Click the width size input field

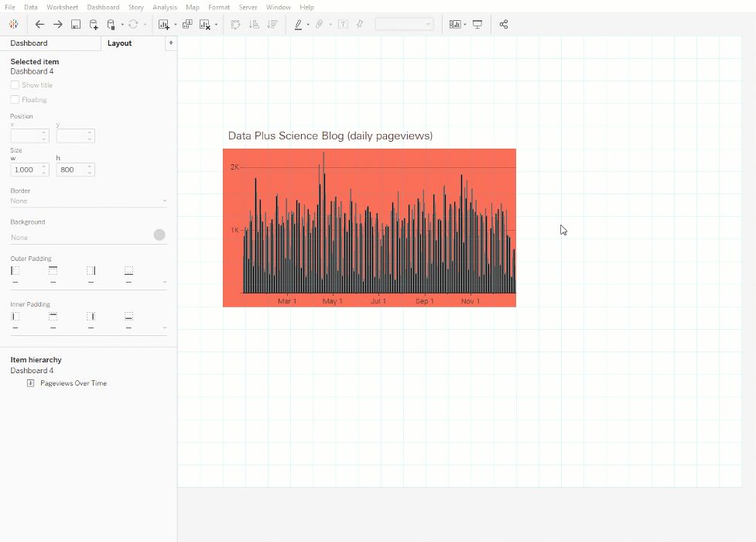[29, 170]
